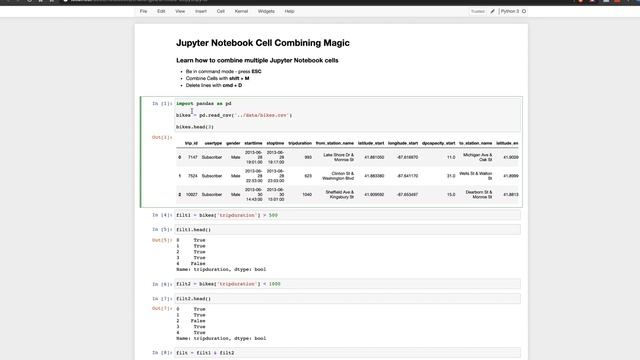The width and height of the screenshot is (640, 360).
Task: Open the Kernel menu
Action: (241, 11)
